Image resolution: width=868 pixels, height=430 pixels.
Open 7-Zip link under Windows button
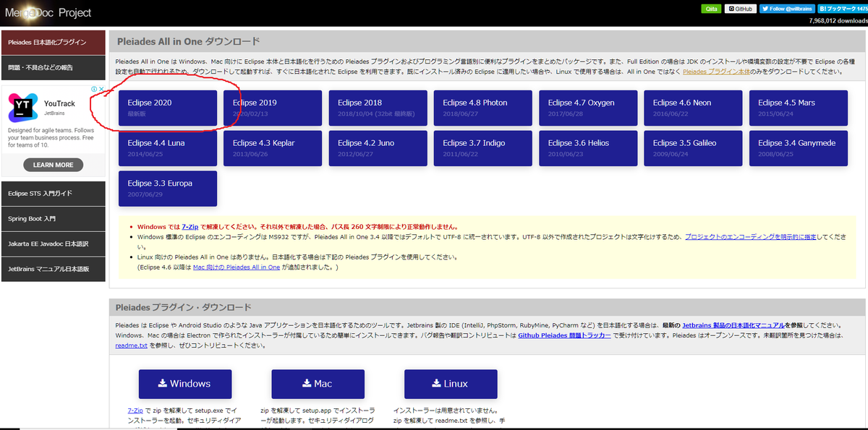[136, 409]
